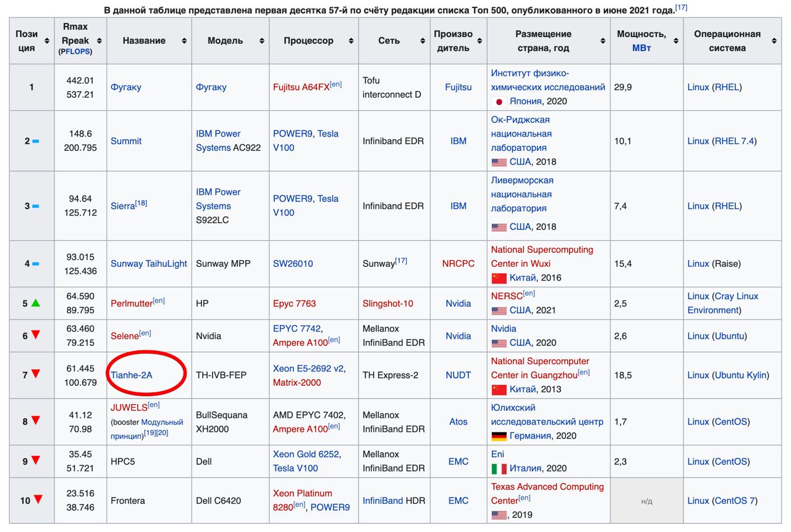Viewport: 791px width, 532px height.
Task: Open Юлихский исследовательский центр link
Action: click(547, 415)
